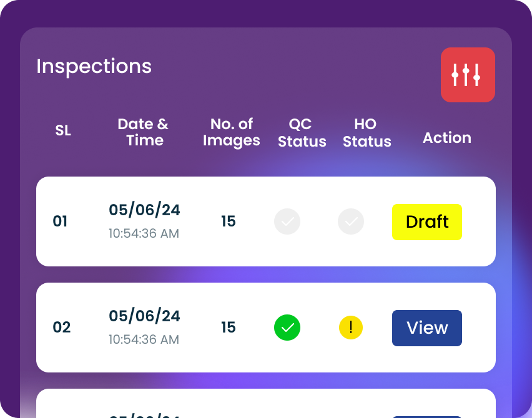
Task: Click image count 15 in row 01
Action: (x=229, y=221)
